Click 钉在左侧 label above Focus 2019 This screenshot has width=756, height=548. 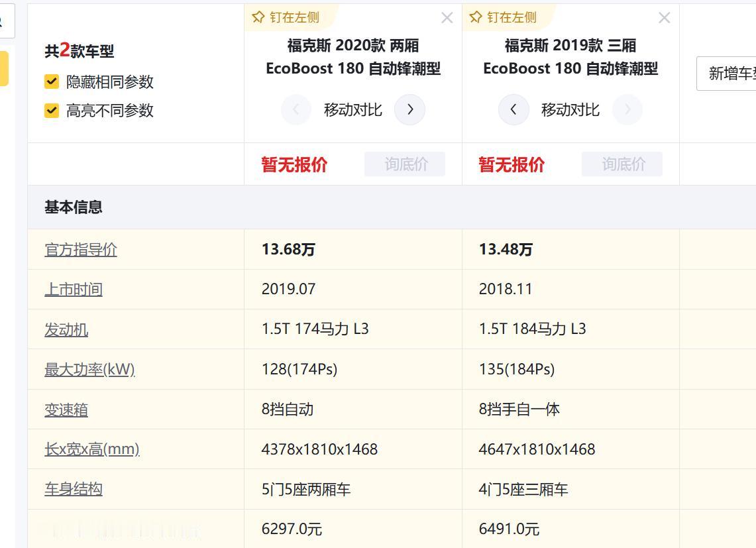(x=512, y=17)
